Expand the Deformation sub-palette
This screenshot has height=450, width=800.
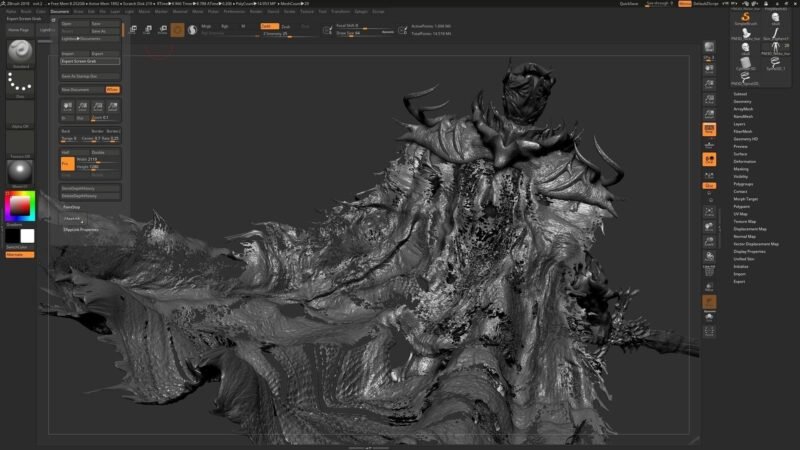[x=745, y=162]
